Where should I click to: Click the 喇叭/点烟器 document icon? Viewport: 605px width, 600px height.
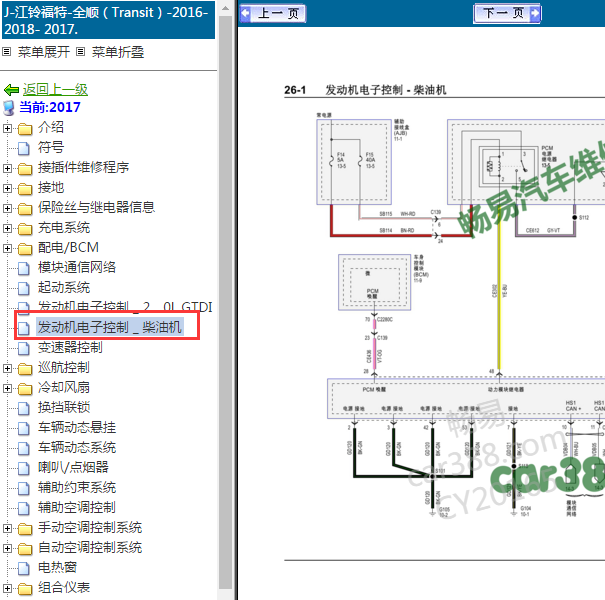[x=24, y=468]
